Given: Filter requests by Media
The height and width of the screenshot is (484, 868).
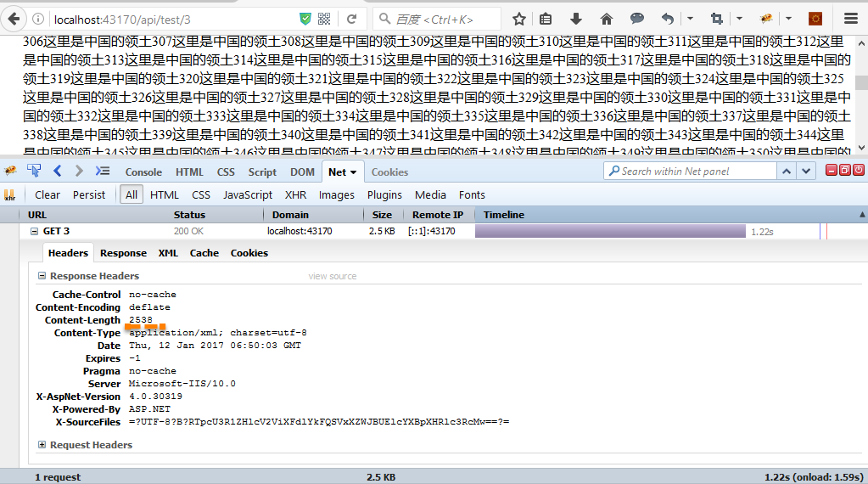Looking at the screenshot, I should point(430,195).
